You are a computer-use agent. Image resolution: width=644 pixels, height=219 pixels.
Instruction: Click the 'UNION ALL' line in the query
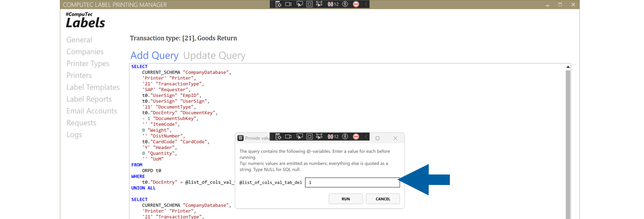[x=143, y=188]
